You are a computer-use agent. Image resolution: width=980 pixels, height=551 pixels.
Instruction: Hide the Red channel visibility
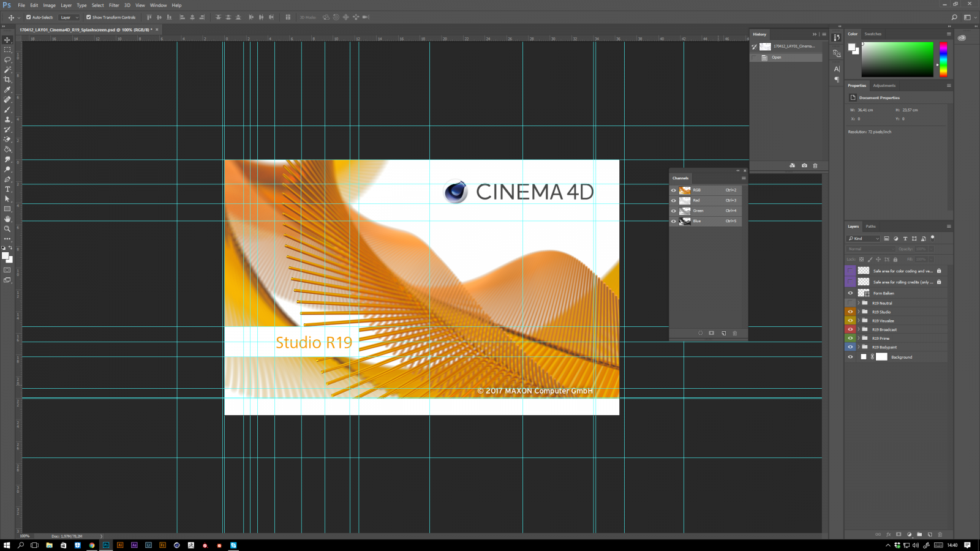click(674, 200)
